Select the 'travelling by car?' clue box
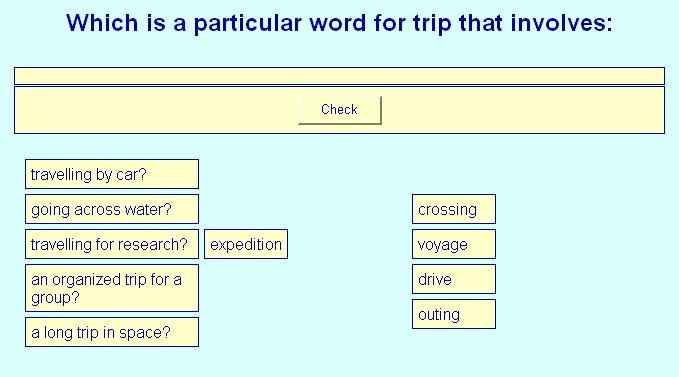 112,174
